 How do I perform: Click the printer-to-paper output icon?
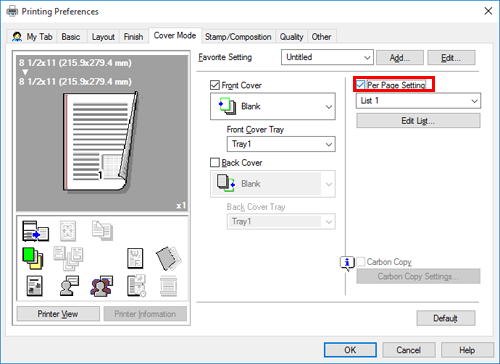point(36,231)
